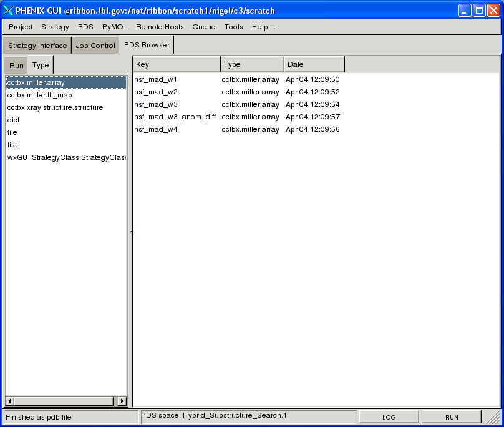Click the LOG button

point(389,417)
